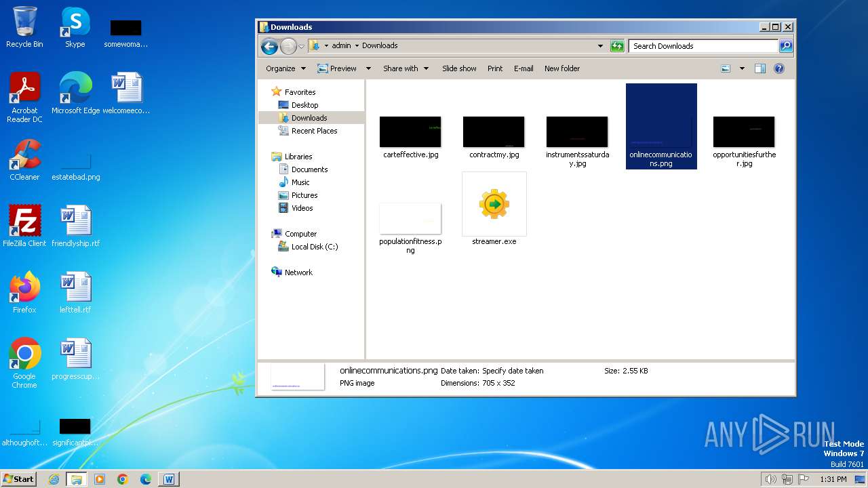Open Explorer help button
868x488 pixels.
point(779,68)
